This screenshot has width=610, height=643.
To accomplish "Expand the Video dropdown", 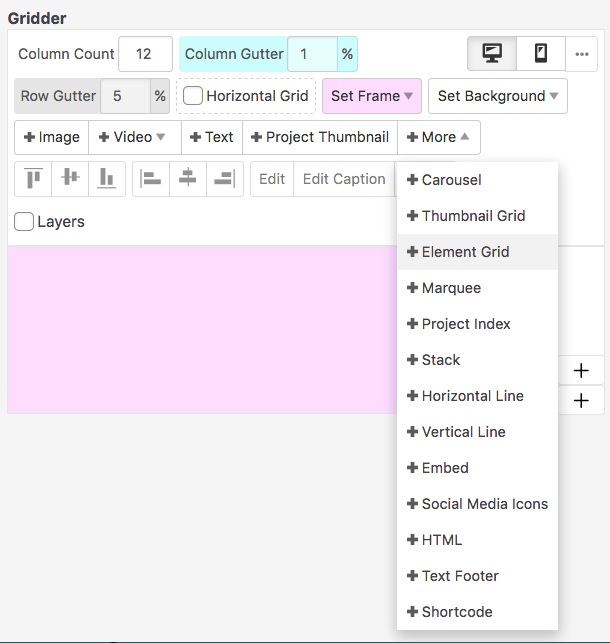I will [x=134, y=137].
